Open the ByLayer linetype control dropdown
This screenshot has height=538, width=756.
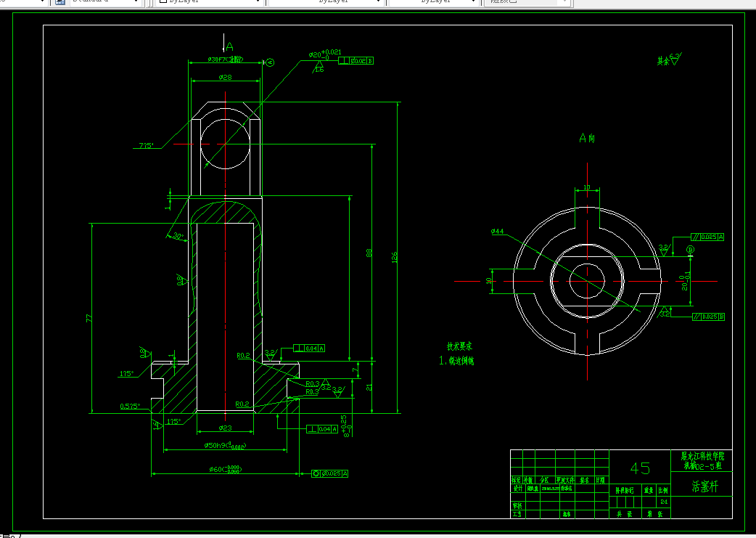(326, 2)
